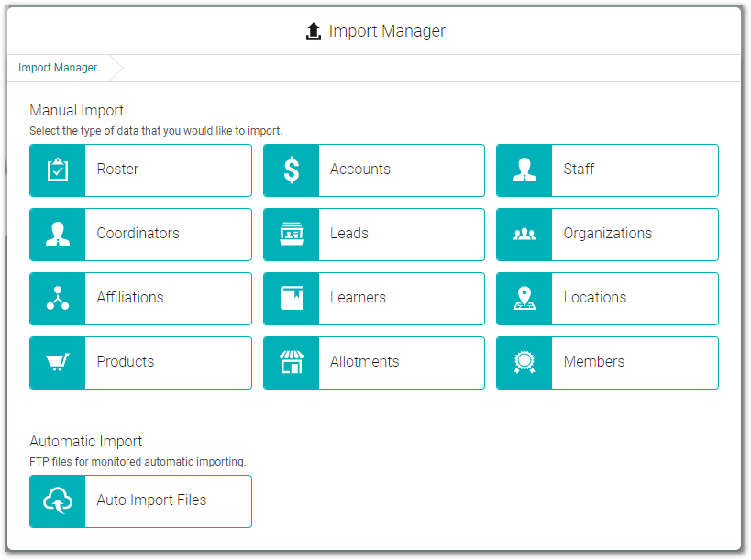Click the Automatic Import heading text
Image resolution: width=751 pixels, height=560 pixels.
(85, 441)
